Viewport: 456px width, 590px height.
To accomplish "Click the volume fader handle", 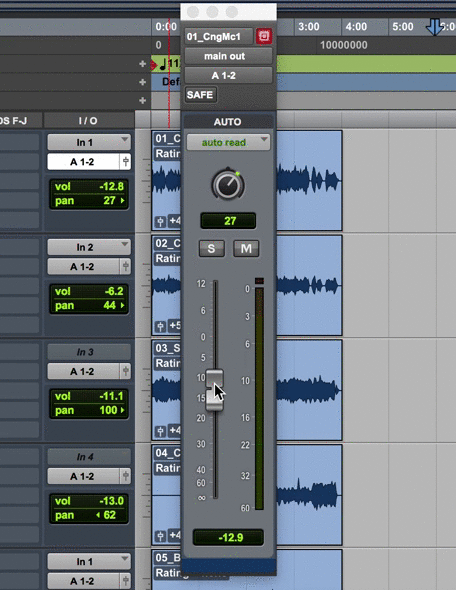I will (x=214, y=390).
